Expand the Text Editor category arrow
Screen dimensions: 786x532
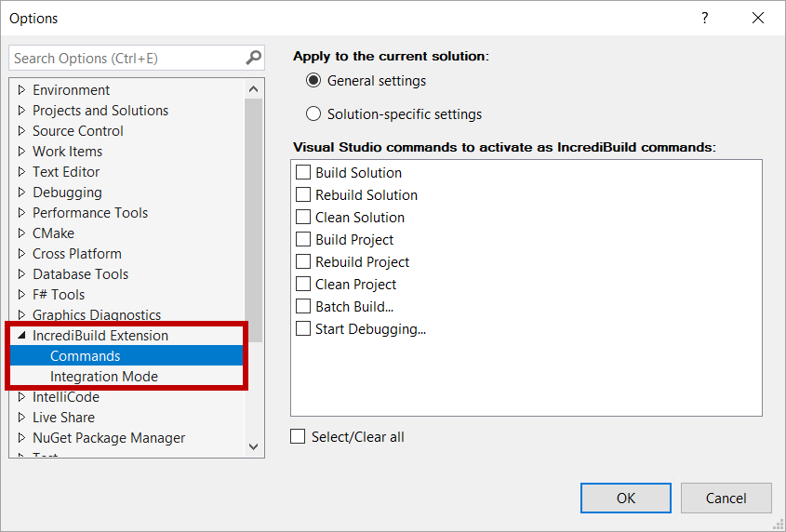tap(21, 172)
